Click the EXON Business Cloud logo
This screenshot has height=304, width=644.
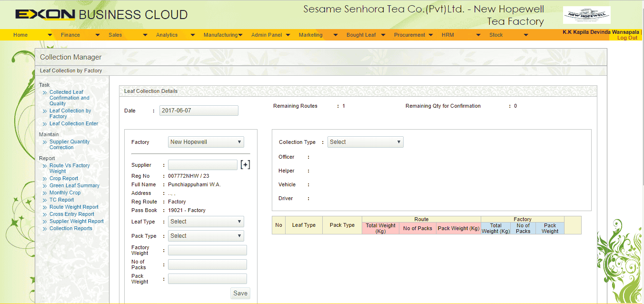point(101,15)
